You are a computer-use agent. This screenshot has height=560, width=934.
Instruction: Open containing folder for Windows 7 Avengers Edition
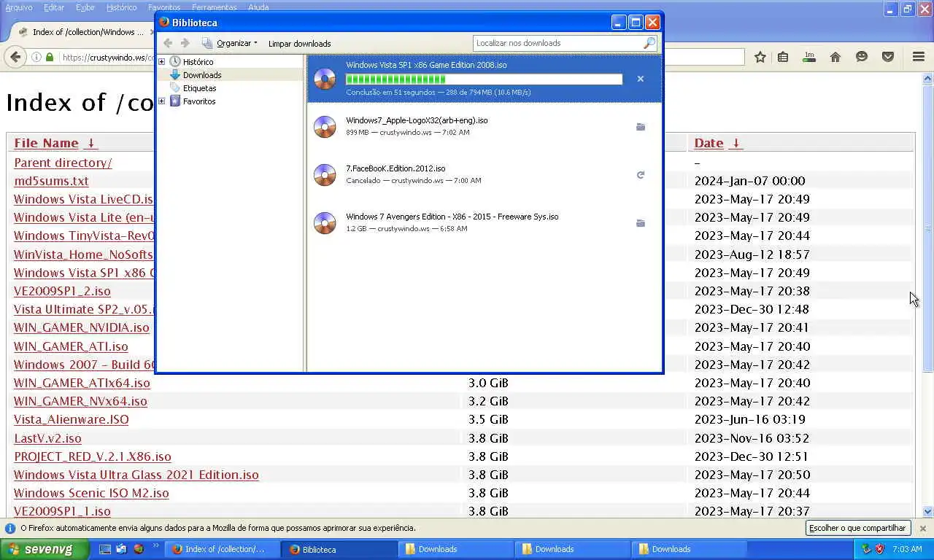pyautogui.click(x=640, y=223)
